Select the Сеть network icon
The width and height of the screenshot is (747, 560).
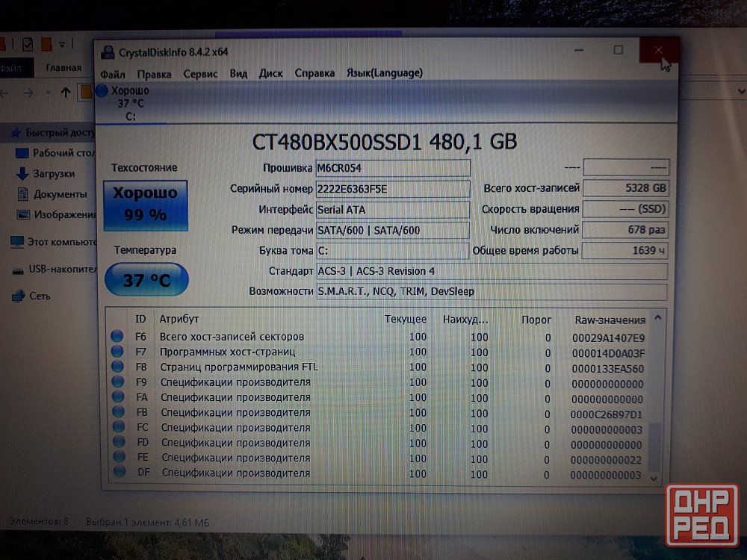pyautogui.click(x=17, y=296)
